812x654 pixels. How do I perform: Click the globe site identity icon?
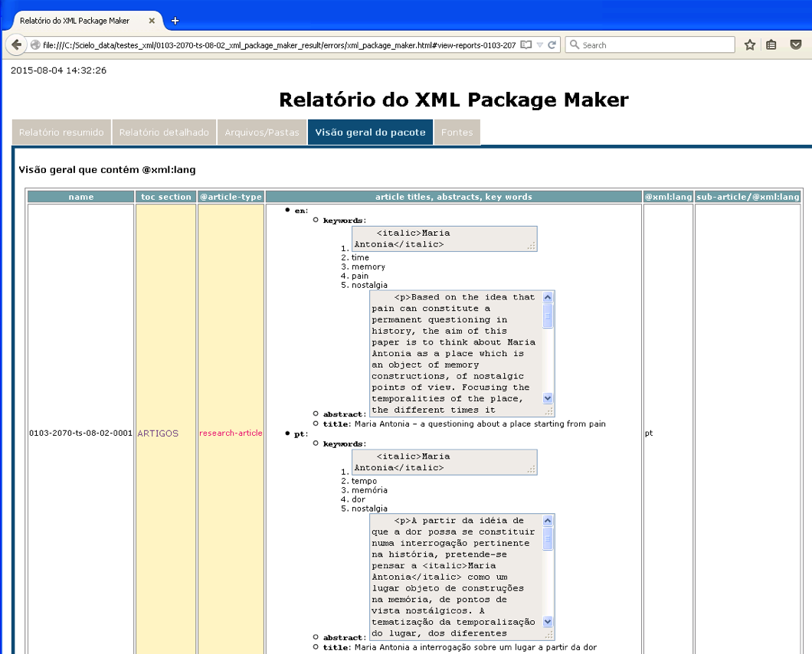[x=35, y=45]
